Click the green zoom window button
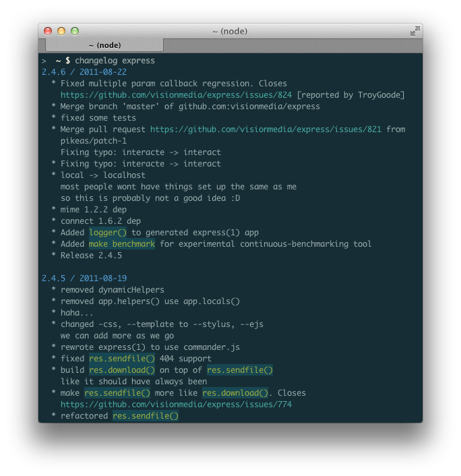The image size is (461, 476). pos(75,31)
